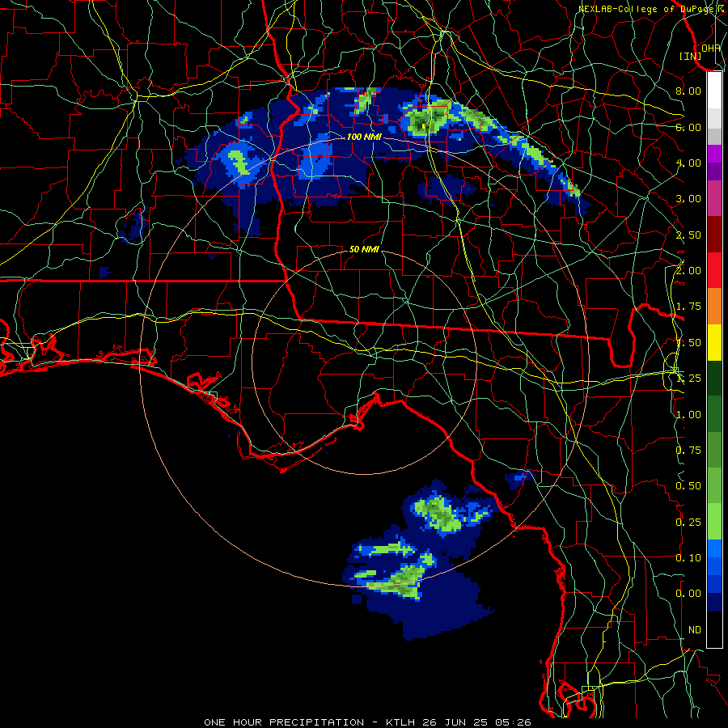Click the [IN] units label
Image resolution: width=728 pixels, height=728 pixels.
point(691,56)
